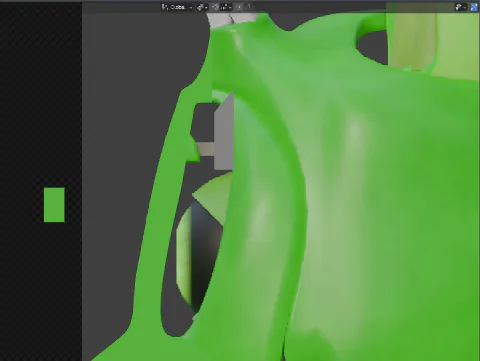480x361 pixels.
Task: Click the beige bar beside the gray cube
Action: click(205, 149)
